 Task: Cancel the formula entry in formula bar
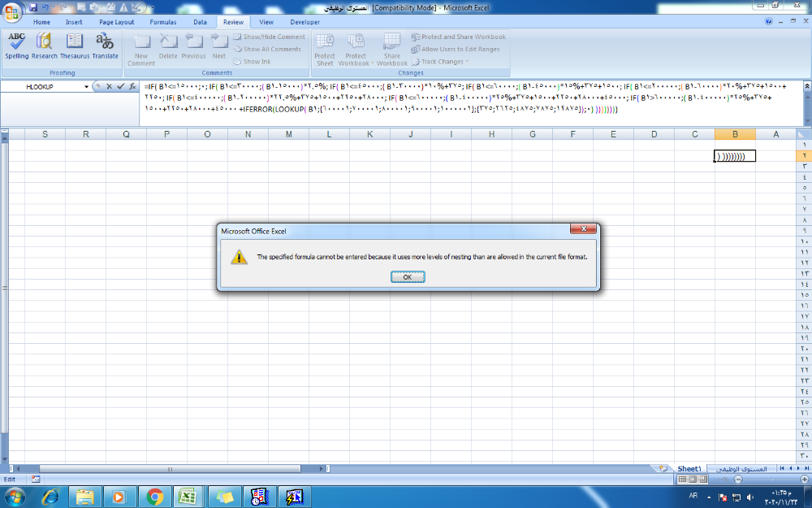[x=109, y=87]
